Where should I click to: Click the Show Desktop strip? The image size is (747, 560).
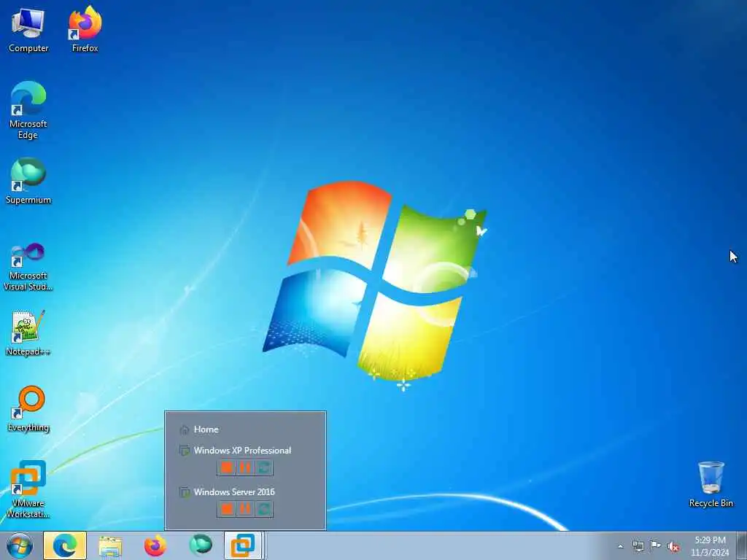(x=741, y=545)
